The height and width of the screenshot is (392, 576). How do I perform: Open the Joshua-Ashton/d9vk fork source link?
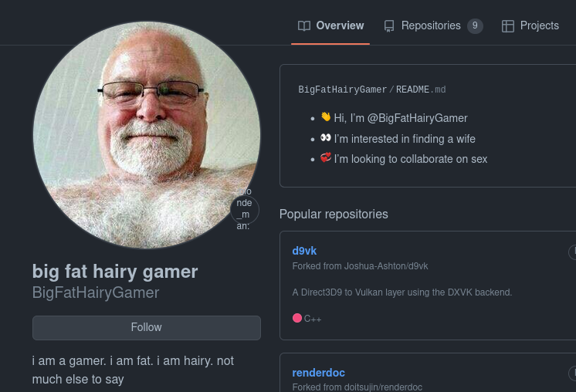tap(386, 266)
